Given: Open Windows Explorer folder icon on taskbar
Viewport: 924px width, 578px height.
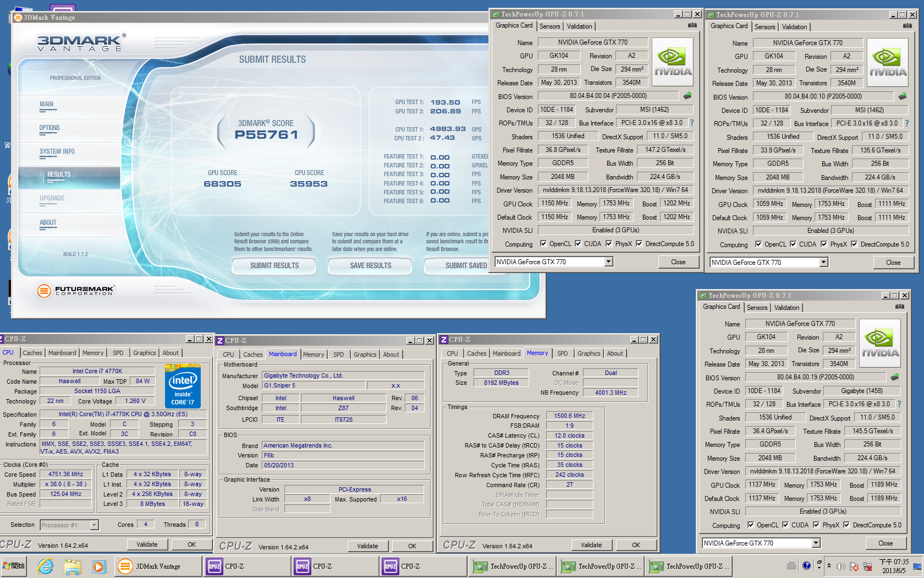Looking at the screenshot, I should pos(72,566).
